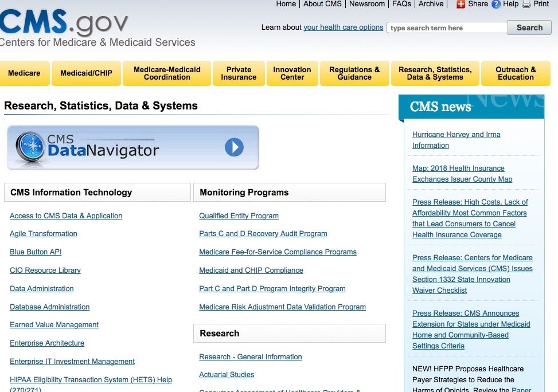
Task: Open the FAQs link
Action: 401,4
